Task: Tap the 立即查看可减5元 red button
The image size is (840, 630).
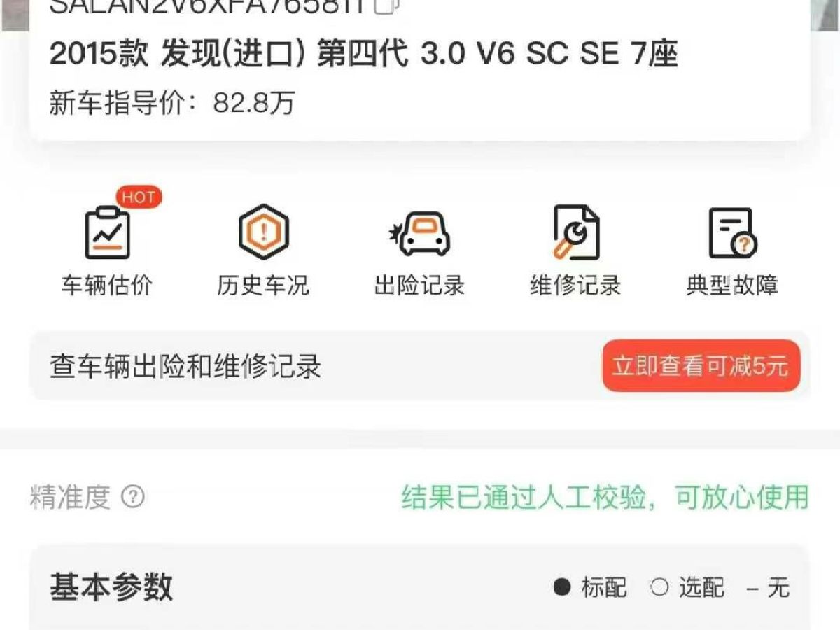Action: tap(701, 366)
